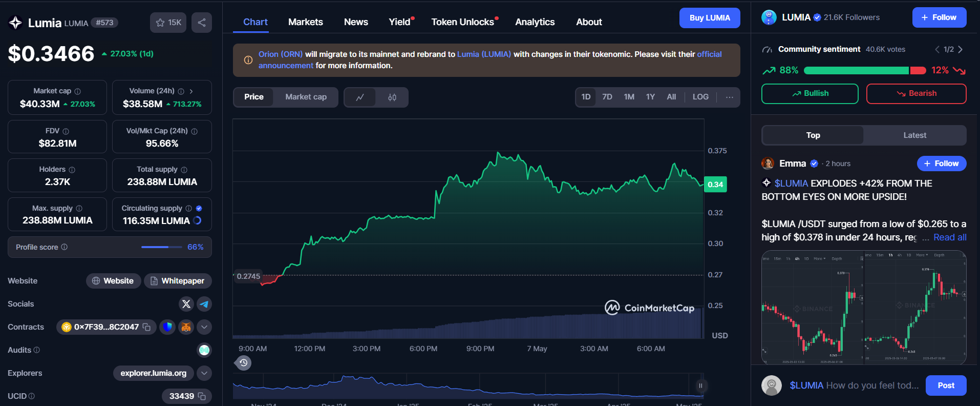
Task: Click the share icon next to the 15K watchlist count
Action: [x=202, y=23]
